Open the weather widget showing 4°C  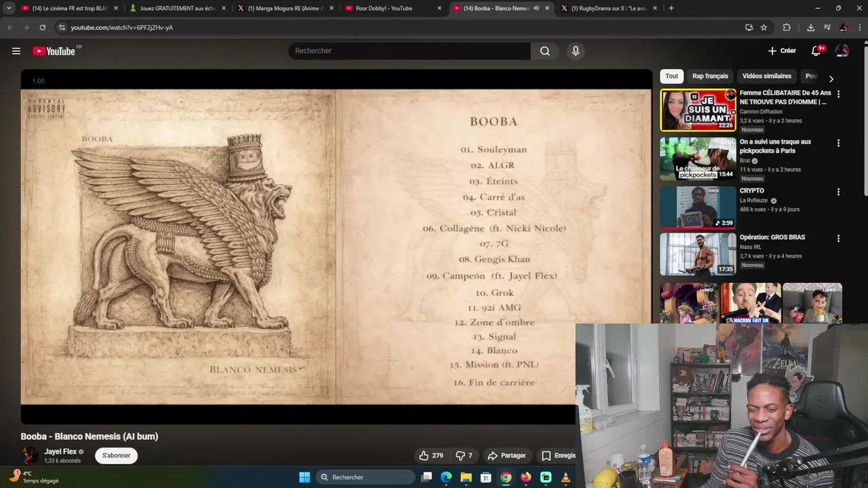tap(34, 476)
